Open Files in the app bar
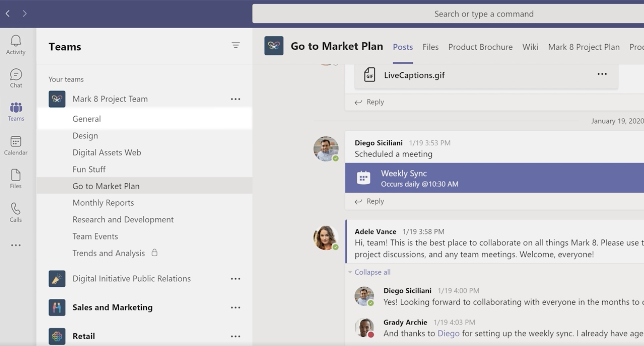Viewport: 644px width, 346px height. point(16,179)
